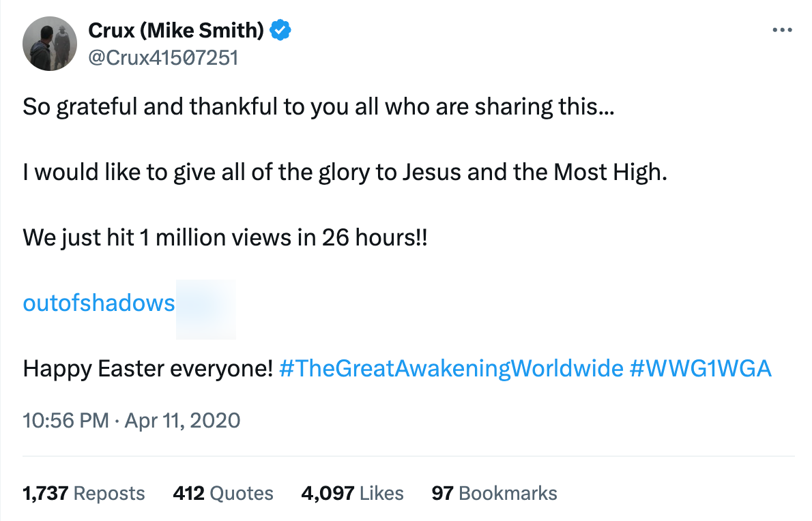View who liked the tweet via 4,097 Likes
The height and width of the screenshot is (521, 812).
click(x=352, y=493)
